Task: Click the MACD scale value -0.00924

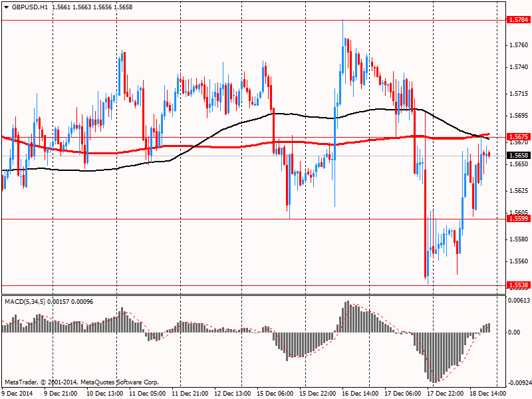Action: [x=519, y=383]
